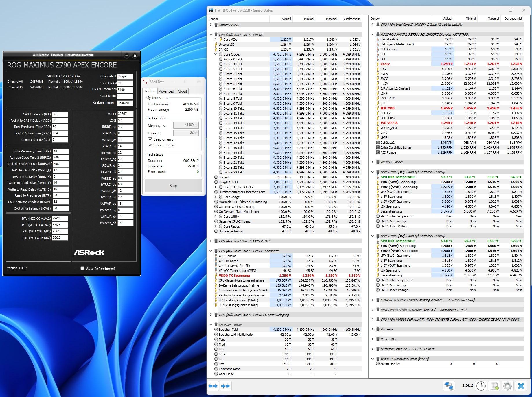Minimize the ASRock Timing Configurator window

point(127,56)
